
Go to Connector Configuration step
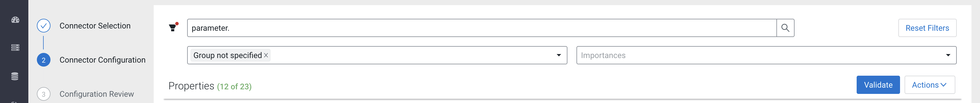103,60
